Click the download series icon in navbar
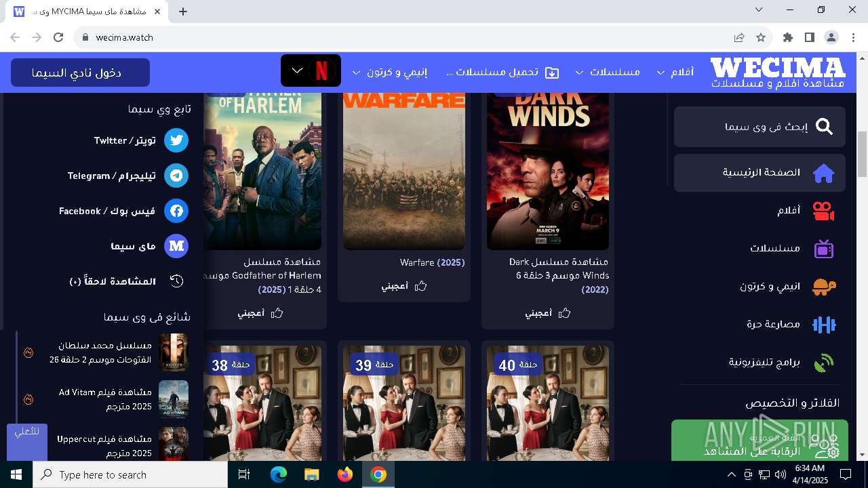 (553, 72)
